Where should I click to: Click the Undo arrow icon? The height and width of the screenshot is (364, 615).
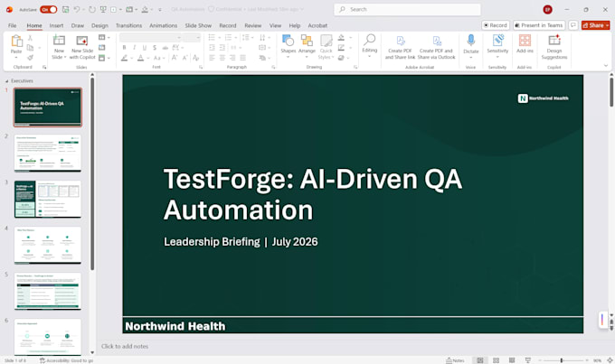[77, 9]
